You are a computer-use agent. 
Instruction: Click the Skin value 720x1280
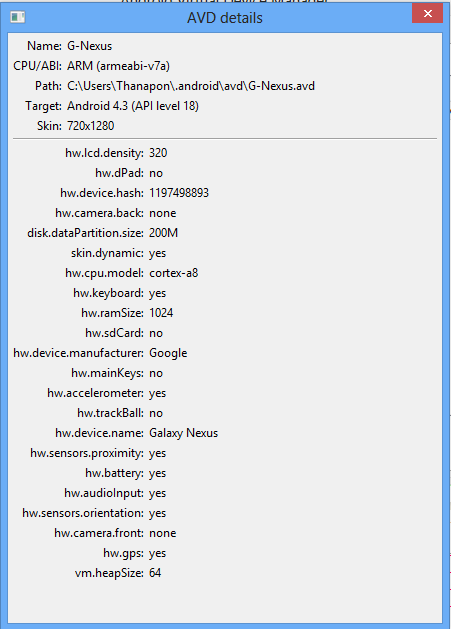click(91, 126)
